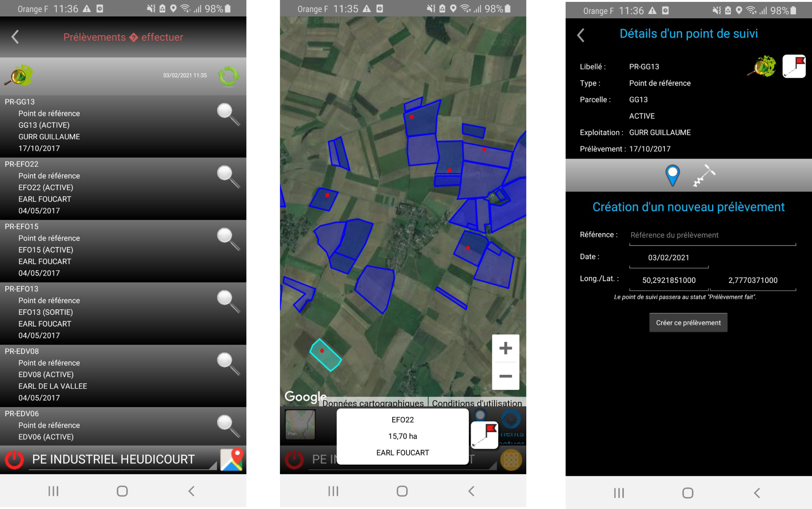The width and height of the screenshot is (812, 509).
Task: Zoom out on the map
Action: [505, 376]
